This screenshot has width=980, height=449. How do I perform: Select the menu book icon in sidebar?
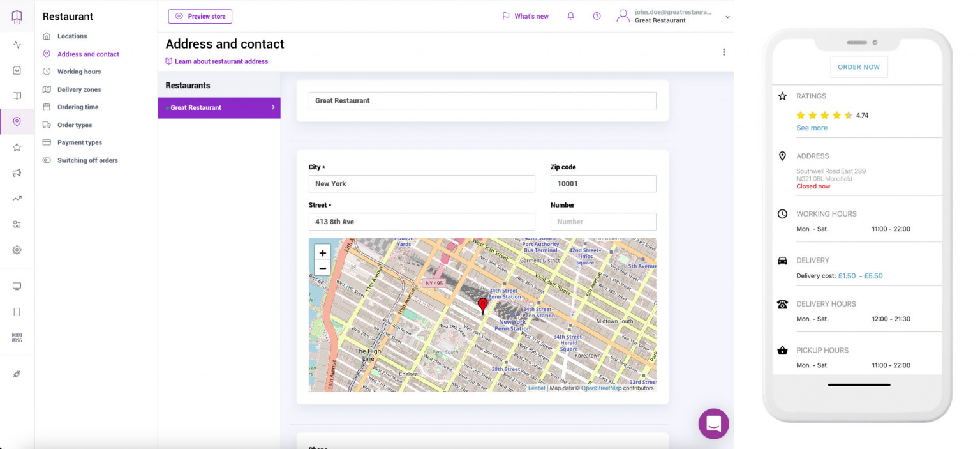coord(17,96)
